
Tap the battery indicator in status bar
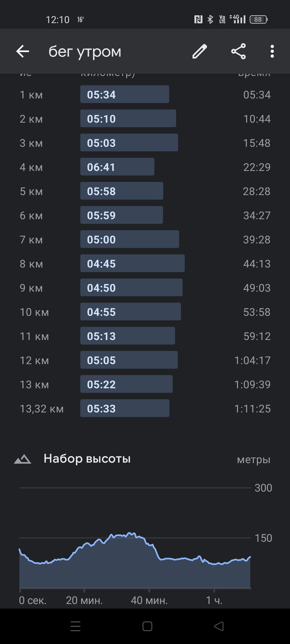259,19
